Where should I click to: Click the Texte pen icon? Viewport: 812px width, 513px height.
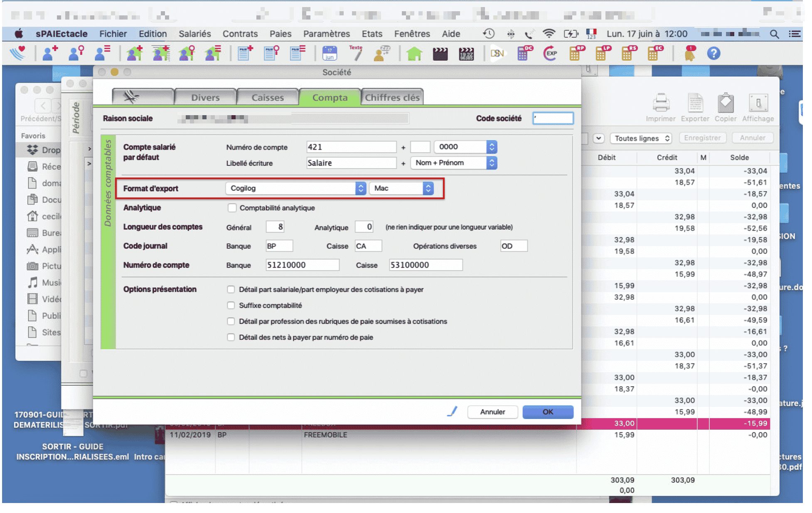[x=356, y=53]
